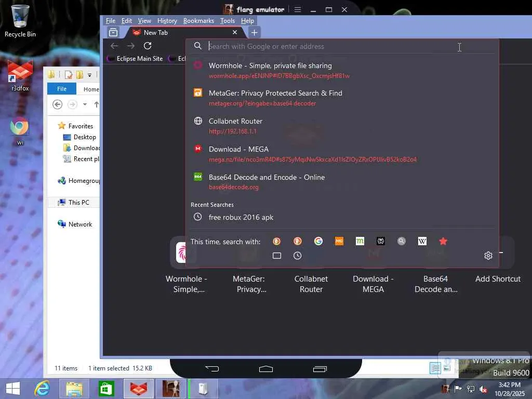Open the Bookmarks menu
This screenshot has height=399, width=532.
tap(198, 21)
